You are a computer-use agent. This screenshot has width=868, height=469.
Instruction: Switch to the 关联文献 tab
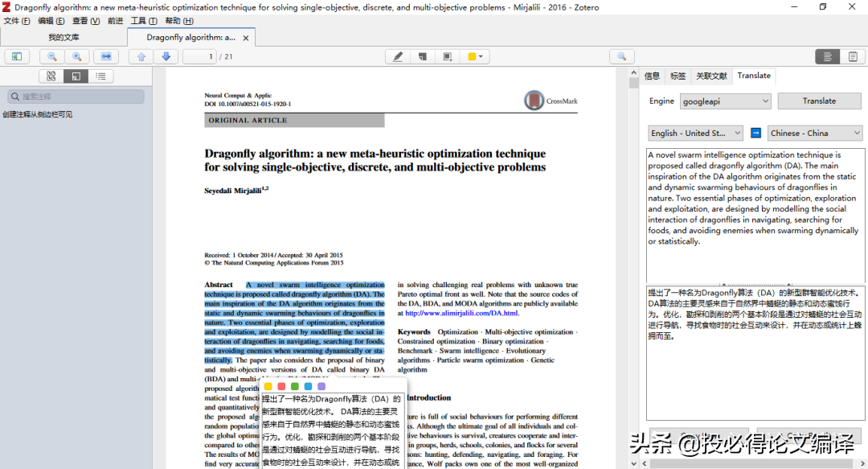[711, 76]
